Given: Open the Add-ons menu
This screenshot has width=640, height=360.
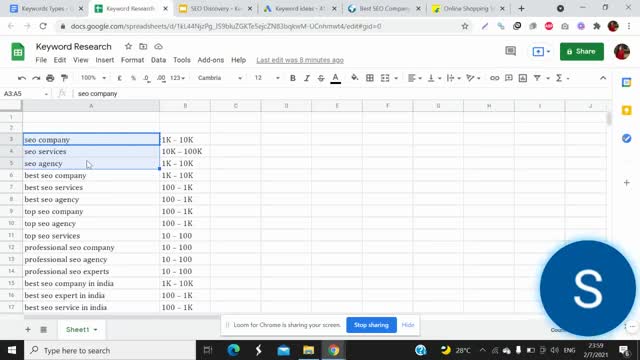Looking at the screenshot, I should pos(211,60).
